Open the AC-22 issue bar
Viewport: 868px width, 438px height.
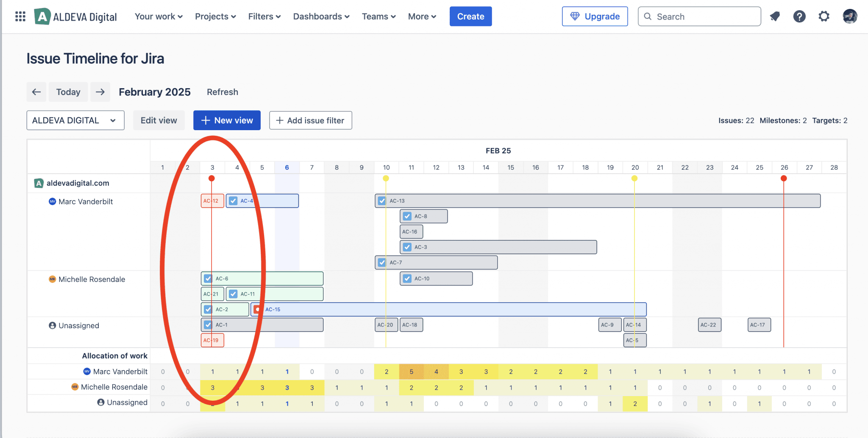710,325
